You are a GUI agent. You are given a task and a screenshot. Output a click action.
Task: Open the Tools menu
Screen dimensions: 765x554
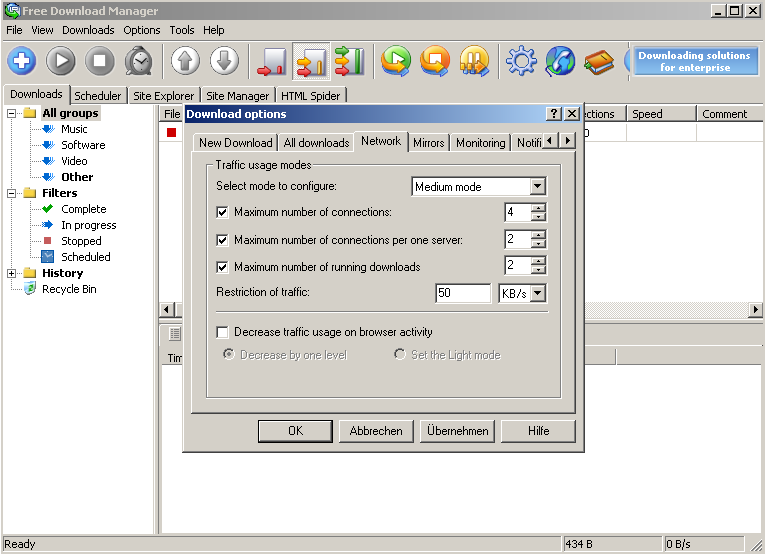click(x=182, y=30)
